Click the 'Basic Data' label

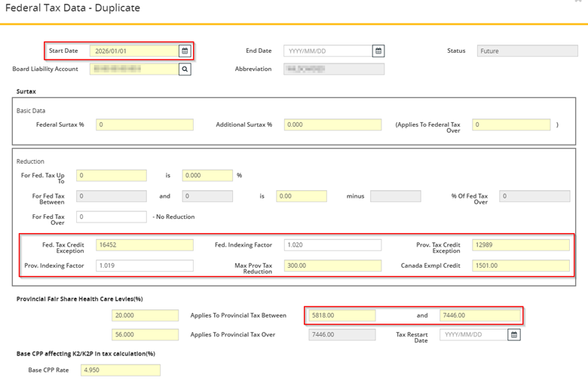tap(31, 111)
